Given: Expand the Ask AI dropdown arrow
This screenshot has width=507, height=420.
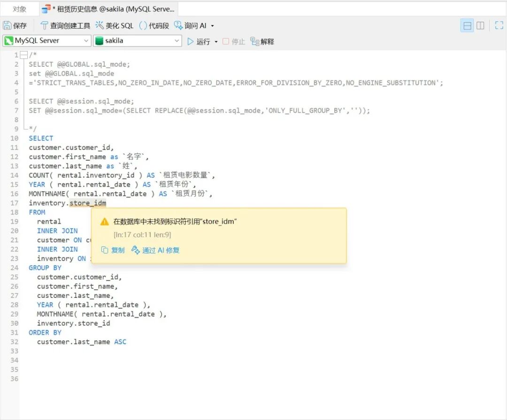Looking at the screenshot, I should [213, 26].
